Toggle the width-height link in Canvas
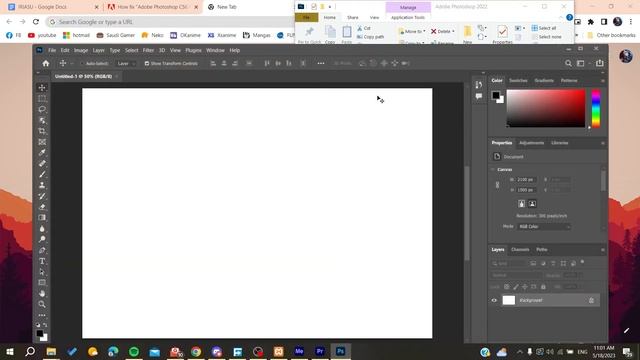Screen dimensions: 640x360 tap(497, 185)
